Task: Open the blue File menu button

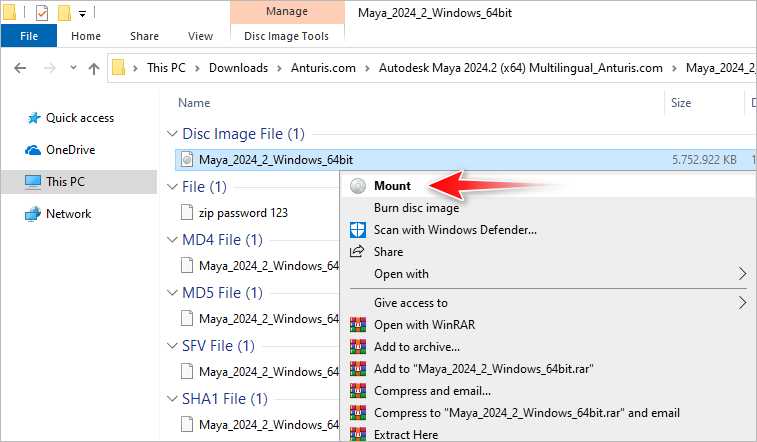Action: 29,36
